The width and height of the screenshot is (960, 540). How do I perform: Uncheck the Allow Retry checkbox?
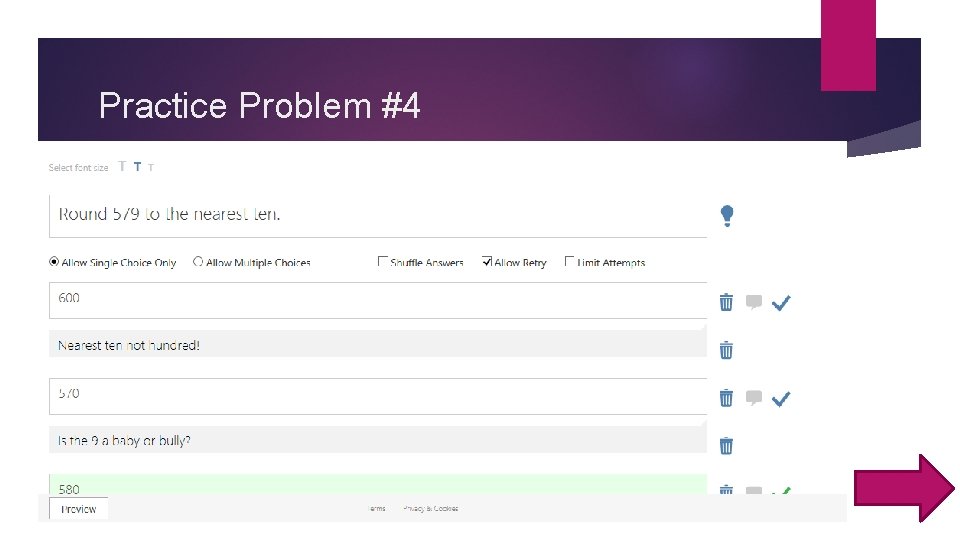(487, 261)
